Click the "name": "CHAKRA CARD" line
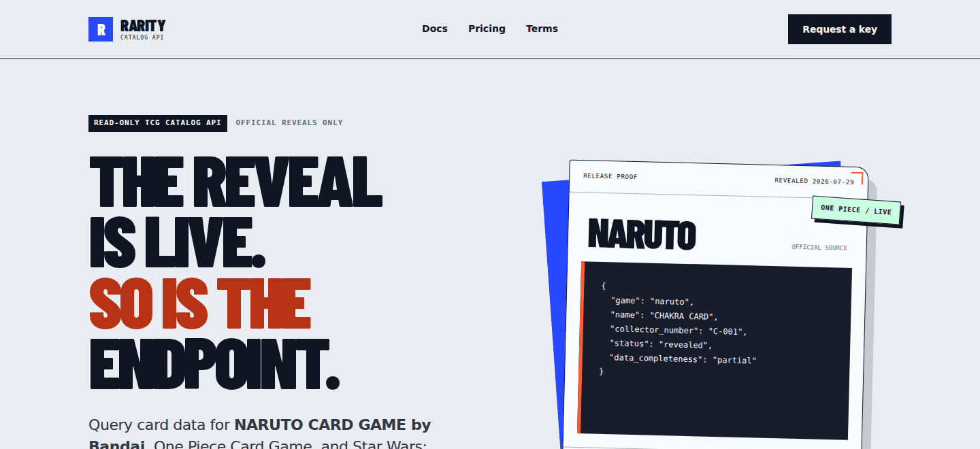Viewport: 980px width, 449px height. (664, 316)
